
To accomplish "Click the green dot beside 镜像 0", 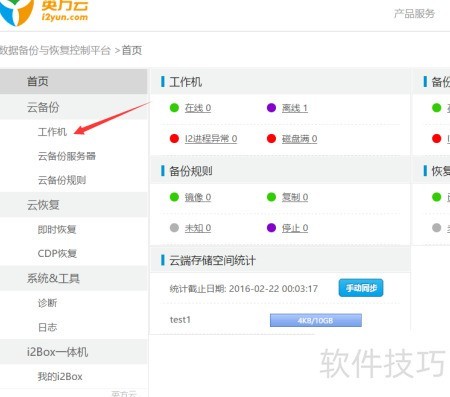I will tap(174, 197).
